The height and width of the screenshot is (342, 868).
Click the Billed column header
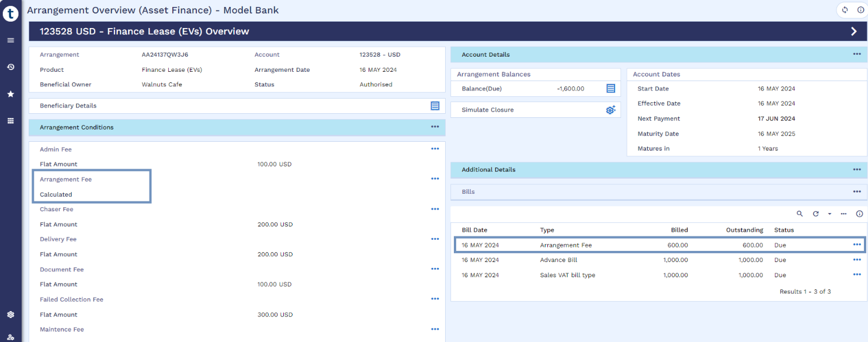pyautogui.click(x=679, y=230)
